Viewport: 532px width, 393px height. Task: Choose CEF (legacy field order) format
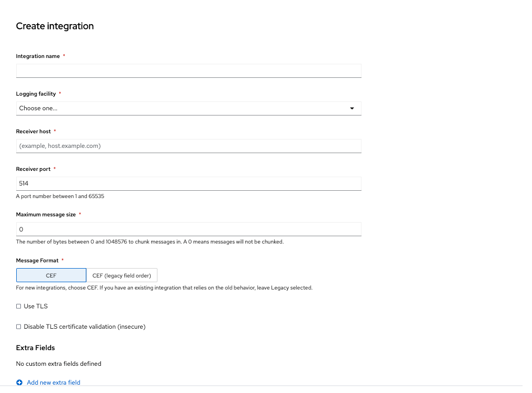click(x=121, y=275)
